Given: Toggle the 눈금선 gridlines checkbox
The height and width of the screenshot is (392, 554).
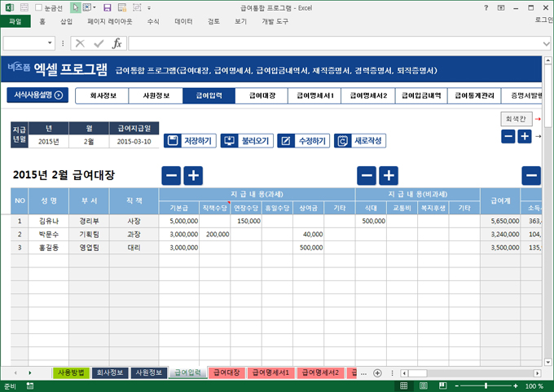Looking at the screenshot, I should [x=38, y=7].
